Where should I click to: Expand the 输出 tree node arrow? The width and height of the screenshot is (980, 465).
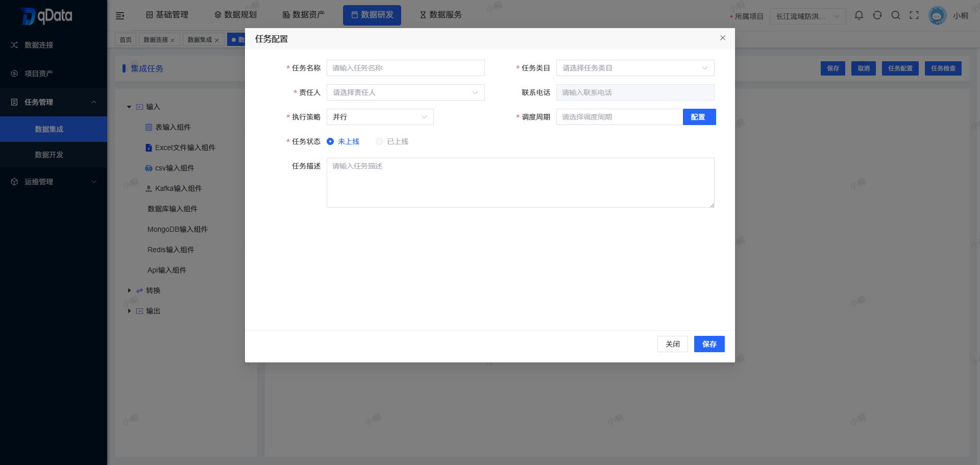point(129,311)
